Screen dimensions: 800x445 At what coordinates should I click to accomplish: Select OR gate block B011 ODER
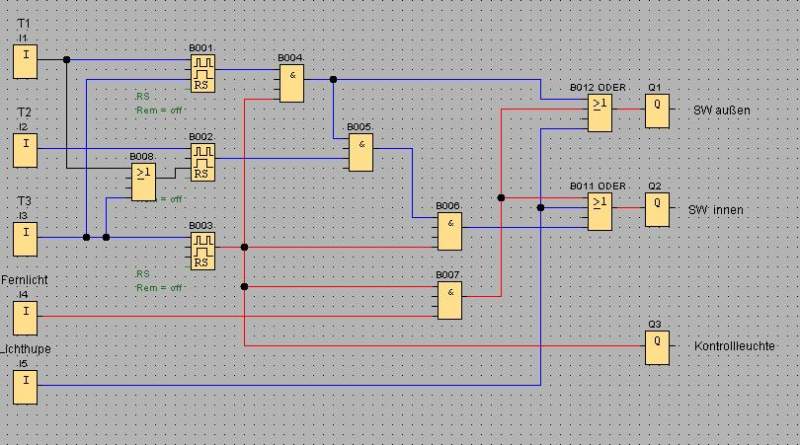599,212
